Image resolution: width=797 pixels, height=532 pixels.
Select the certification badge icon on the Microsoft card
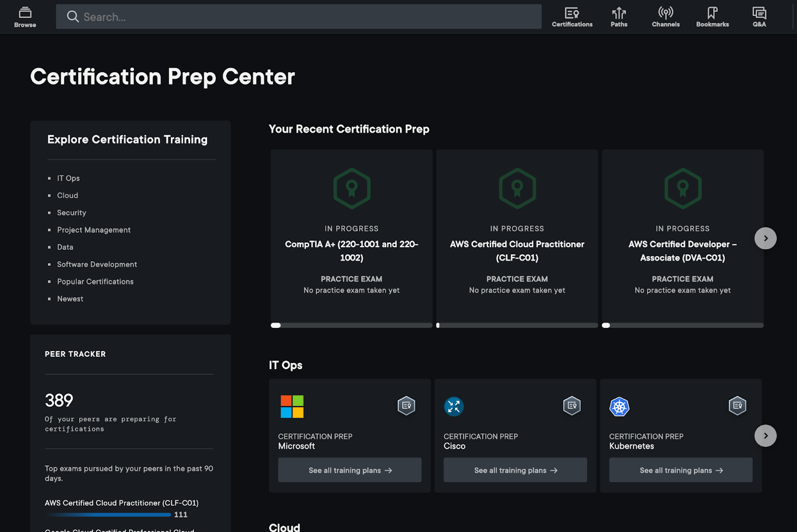[405, 406]
